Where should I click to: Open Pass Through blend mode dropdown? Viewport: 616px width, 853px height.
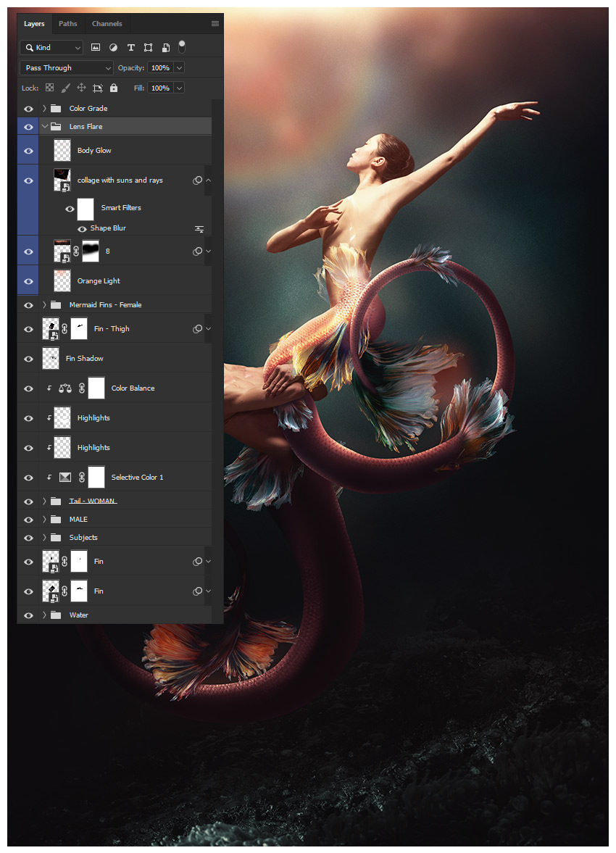coord(67,67)
